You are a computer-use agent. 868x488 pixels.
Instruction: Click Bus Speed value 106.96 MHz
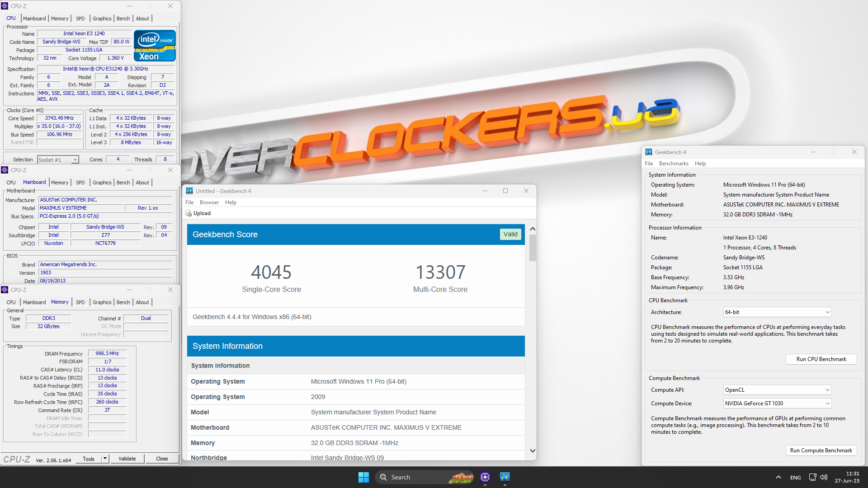click(59, 135)
